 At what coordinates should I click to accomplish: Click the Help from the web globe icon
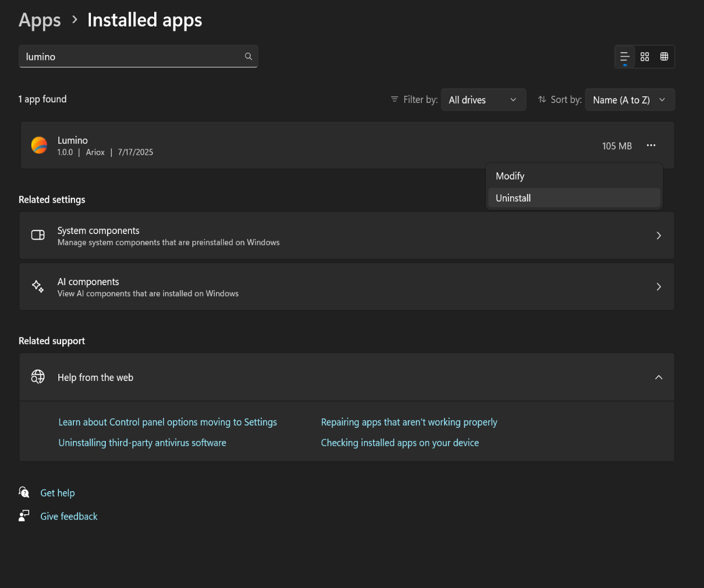tap(38, 377)
